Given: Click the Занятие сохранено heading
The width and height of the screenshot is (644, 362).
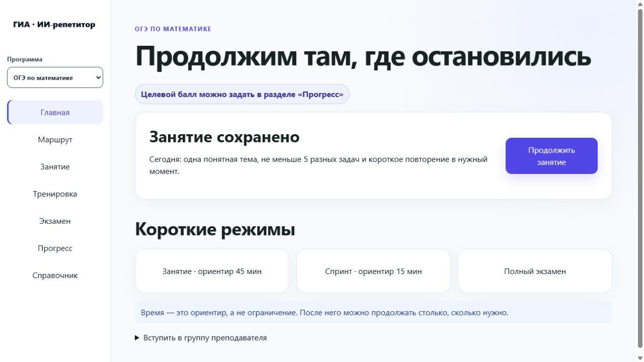Looking at the screenshot, I should click(225, 137).
